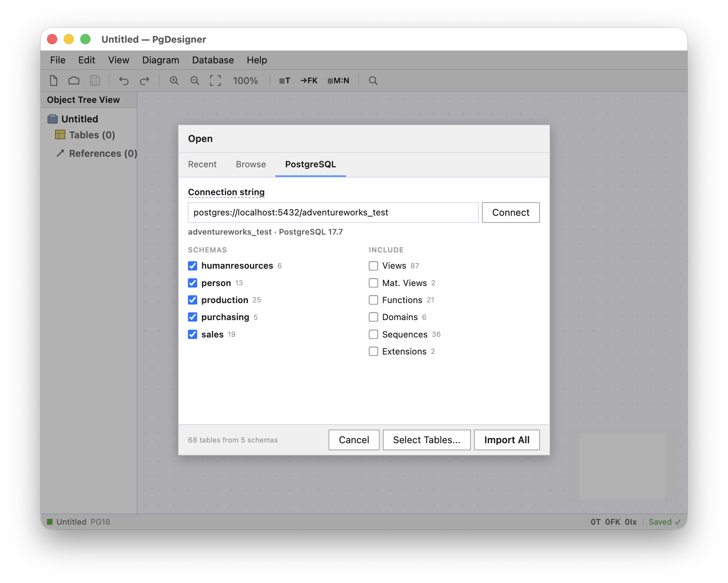Click the 0T table count in status bar

[596, 522]
